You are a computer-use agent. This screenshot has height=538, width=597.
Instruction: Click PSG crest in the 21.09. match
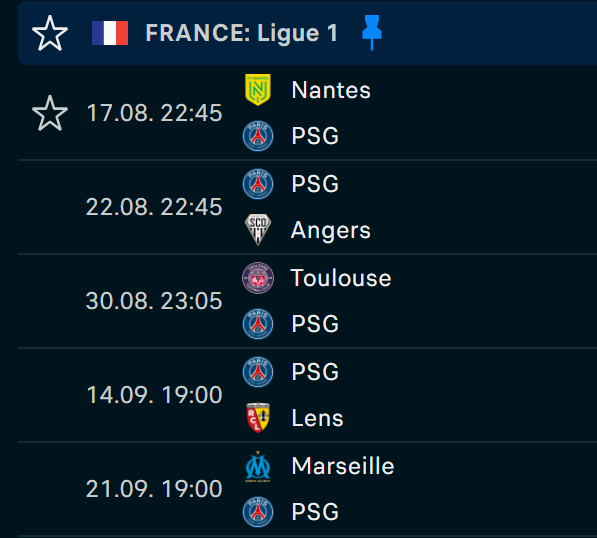[258, 512]
